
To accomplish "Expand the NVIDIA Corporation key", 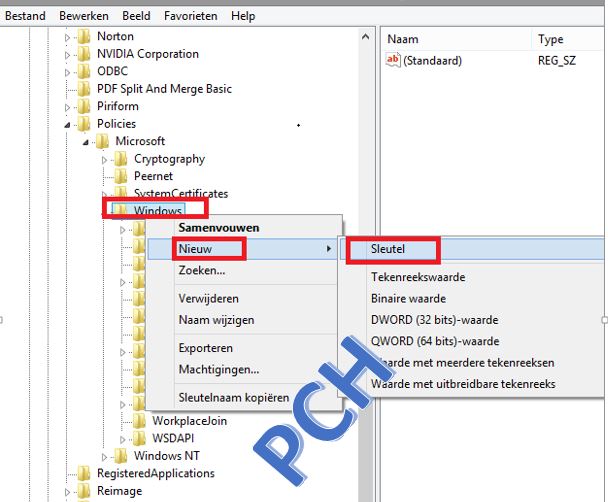I will tap(67, 55).
